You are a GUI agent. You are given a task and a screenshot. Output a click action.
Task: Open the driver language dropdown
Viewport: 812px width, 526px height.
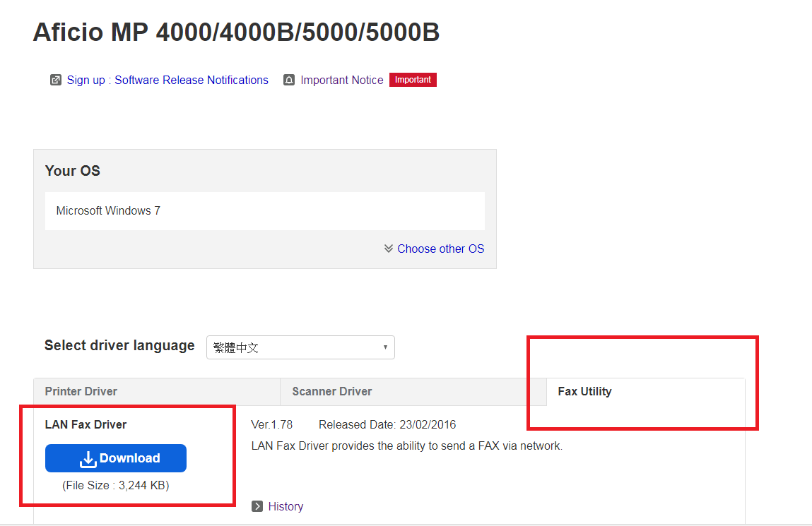click(300, 347)
